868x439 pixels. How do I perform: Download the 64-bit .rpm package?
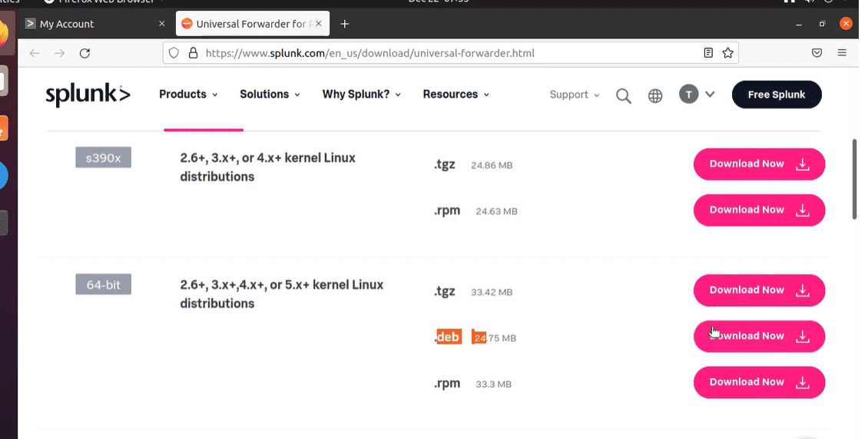759,382
